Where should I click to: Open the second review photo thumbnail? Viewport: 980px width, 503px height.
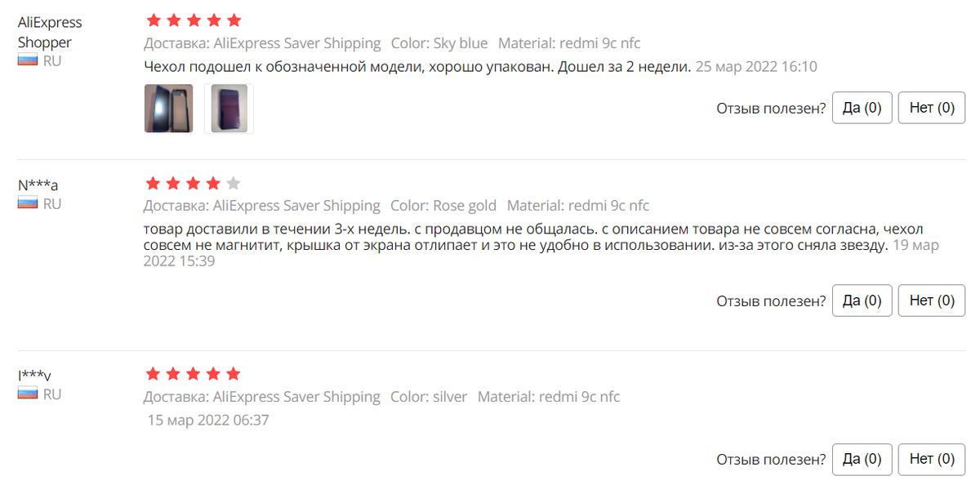229,109
